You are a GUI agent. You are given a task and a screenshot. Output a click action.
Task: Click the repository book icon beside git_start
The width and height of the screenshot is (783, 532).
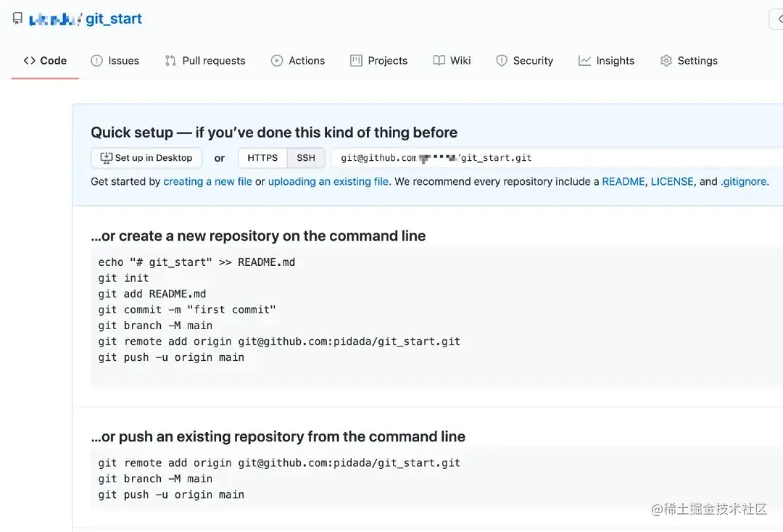click(x=17, y=18)
